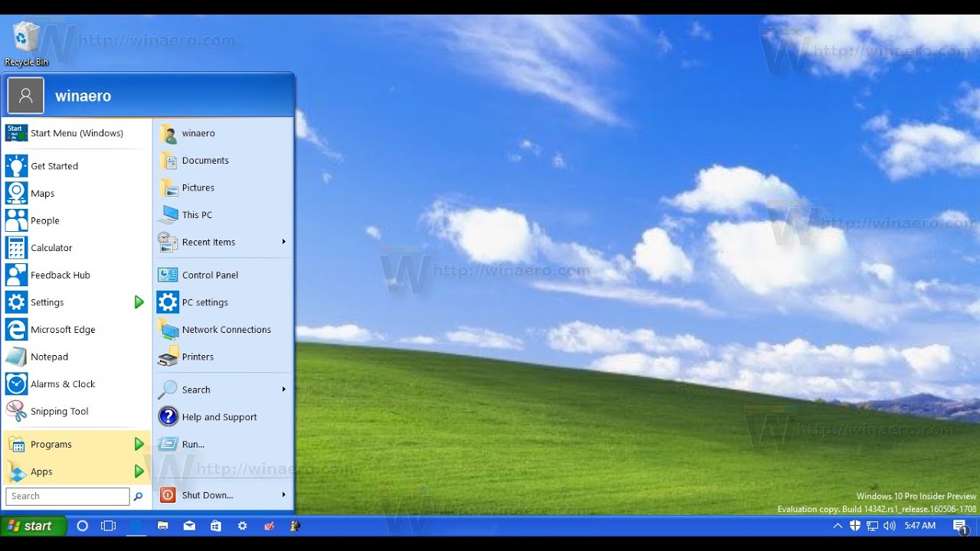Open Printers
980x551 pixels.
tap(223, 357)
